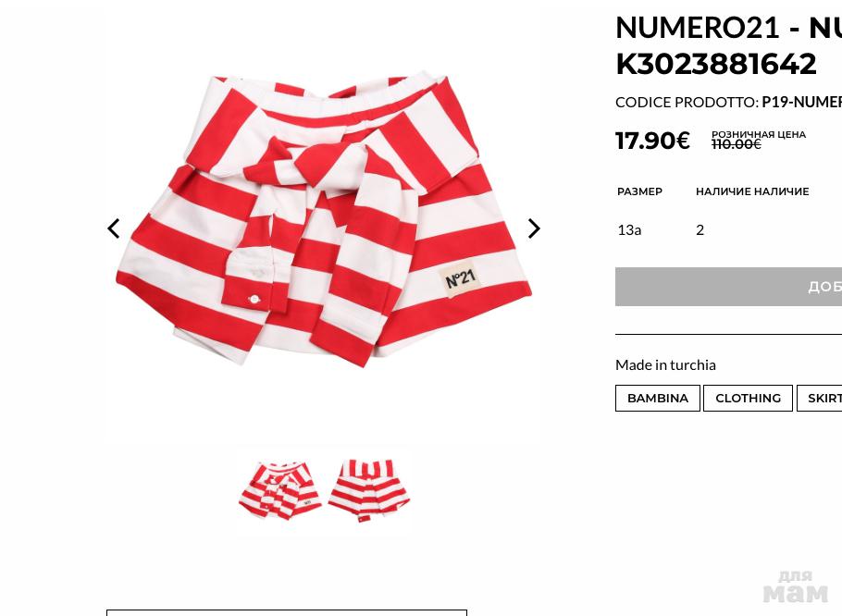Click the N°21 label on skirt
This screenshot has width=842, height=616.
(x=460, y=279)
